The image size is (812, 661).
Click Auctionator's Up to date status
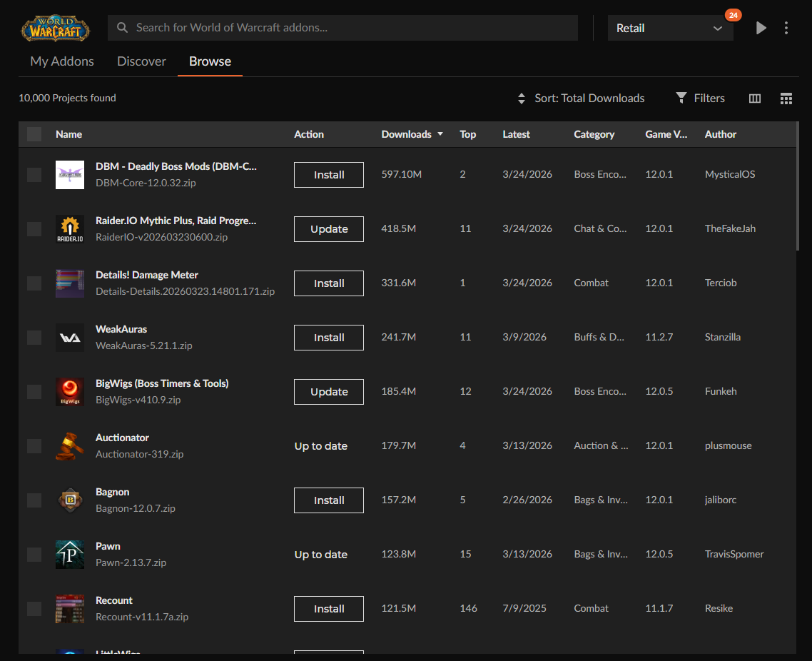tap(320, 446)
